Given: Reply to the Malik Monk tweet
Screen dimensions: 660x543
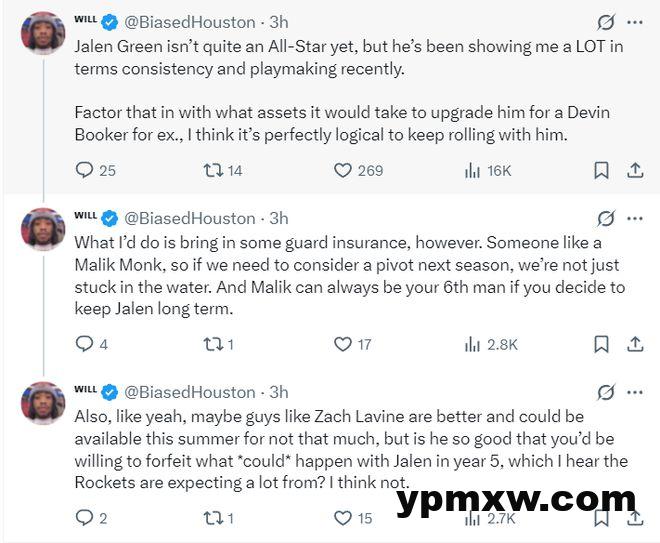Looking at the screenshot, I should (85, 344).
